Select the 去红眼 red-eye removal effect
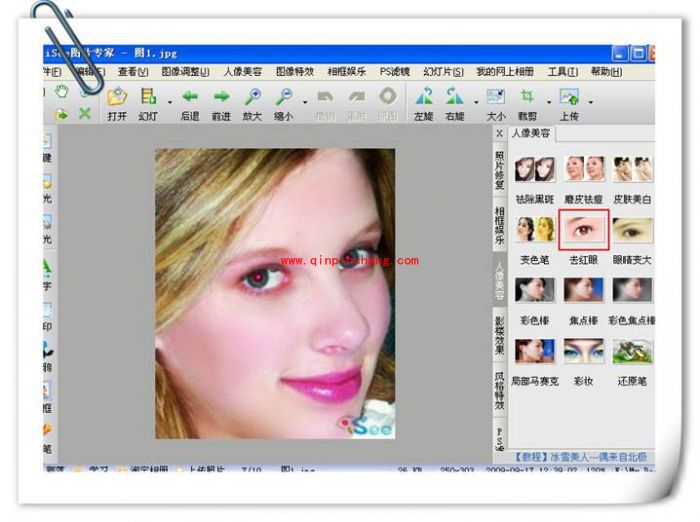The height and width of the screenshot is (522, 700). point(584,230)
